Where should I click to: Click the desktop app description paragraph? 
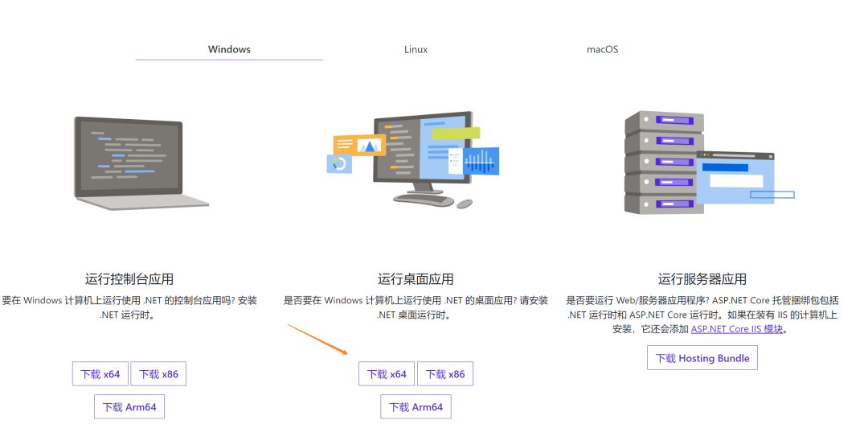pos(416,307)
